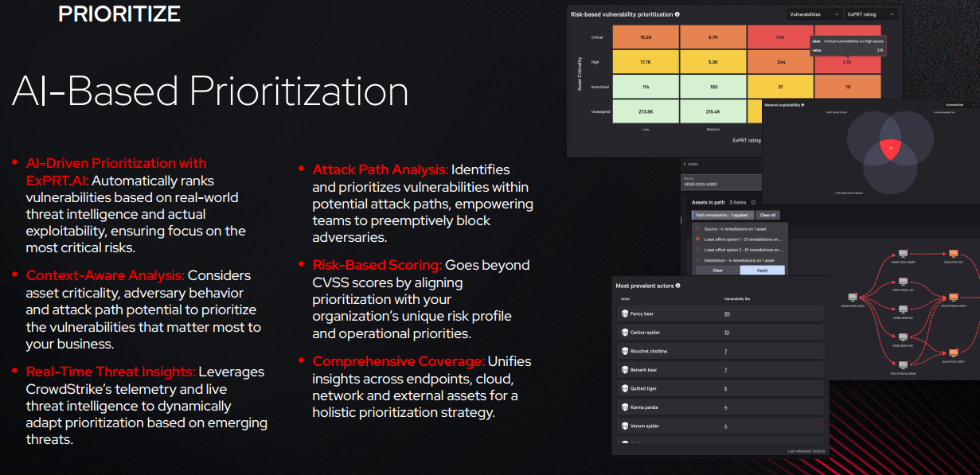The image size is (980, 475).
Task: Click the Carbon spider actor name
Action: click(645, 333)
